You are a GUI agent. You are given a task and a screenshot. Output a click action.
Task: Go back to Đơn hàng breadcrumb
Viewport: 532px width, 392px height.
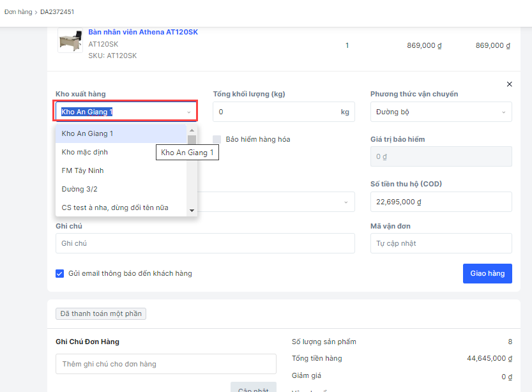[18, 12]
